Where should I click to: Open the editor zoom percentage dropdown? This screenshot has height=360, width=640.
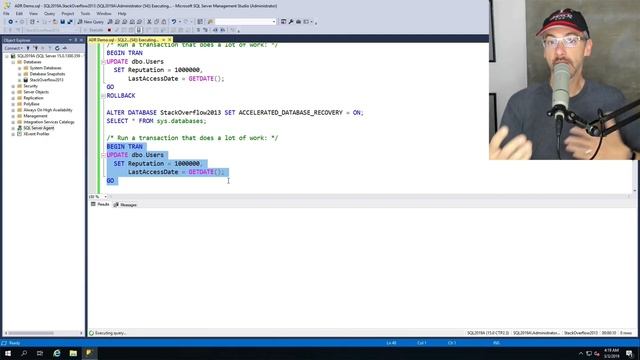click(105, 197)
